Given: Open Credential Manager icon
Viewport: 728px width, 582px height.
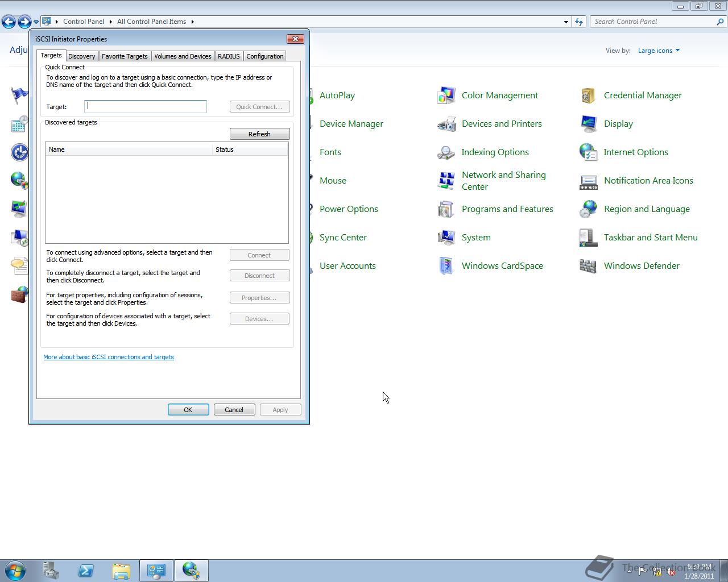Looking at the screenshot, I should [x=589, y=95].
